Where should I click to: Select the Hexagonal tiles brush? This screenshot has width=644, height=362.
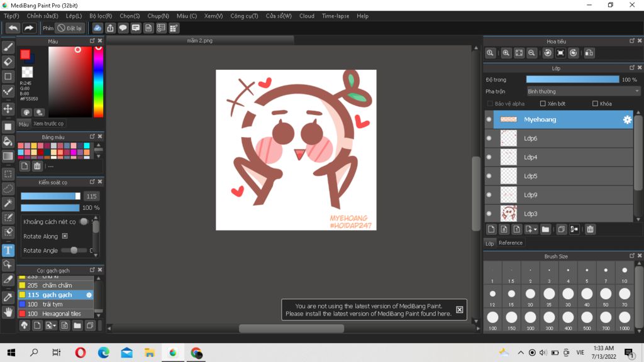click(x=55, y=314)
